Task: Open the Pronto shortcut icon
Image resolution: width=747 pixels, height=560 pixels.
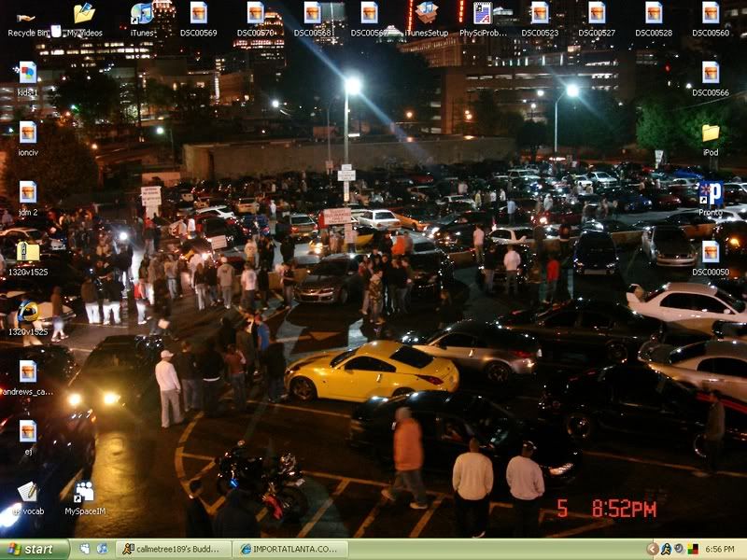Action: tap(711, 194)
